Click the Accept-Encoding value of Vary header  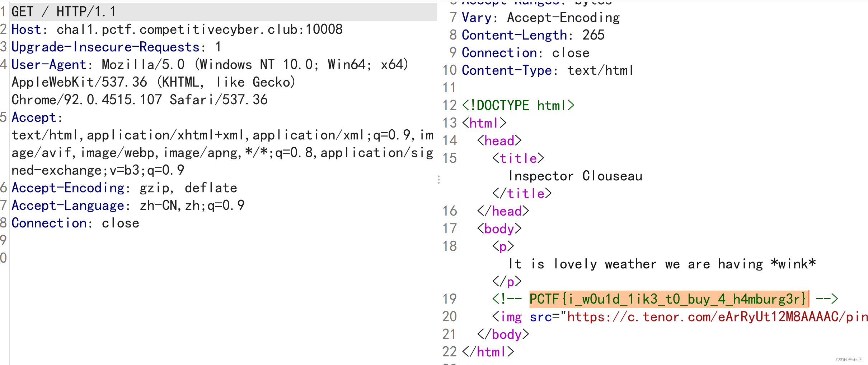click(x=563, y=18)
